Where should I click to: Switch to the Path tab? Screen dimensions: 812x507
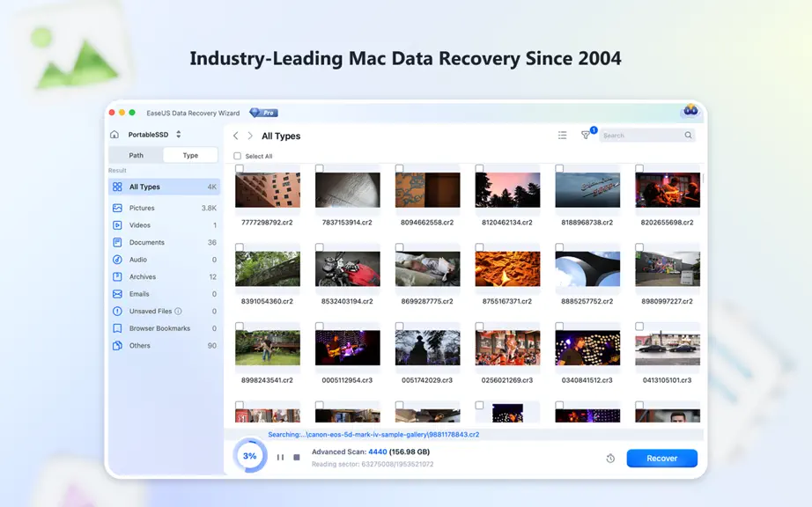tap(137, 155)
